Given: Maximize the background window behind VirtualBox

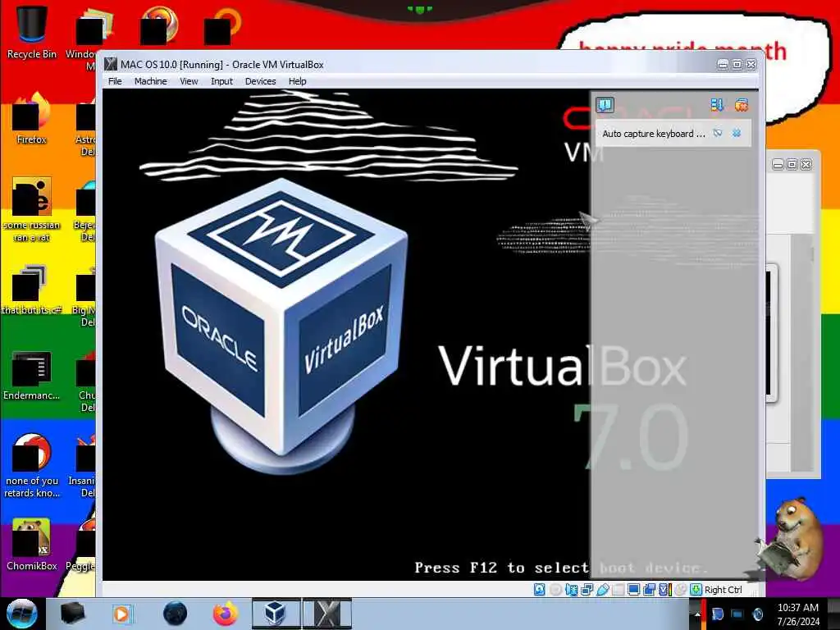Looking at the screenshot, I should pos(792,164).
